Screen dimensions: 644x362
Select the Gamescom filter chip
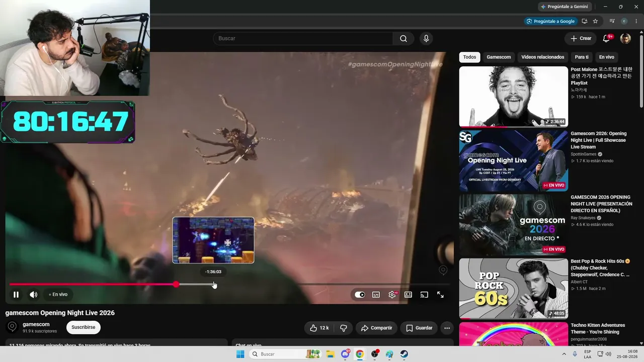(x=499, y=57)
